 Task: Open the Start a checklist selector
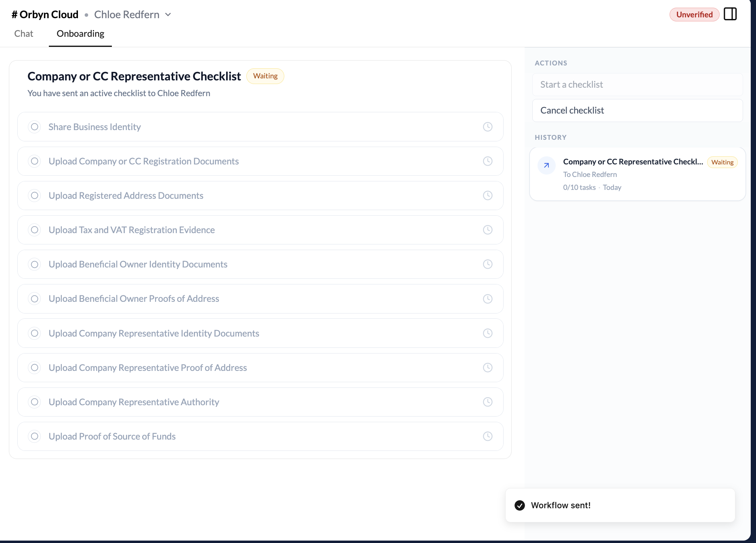[x=637, y=84]
